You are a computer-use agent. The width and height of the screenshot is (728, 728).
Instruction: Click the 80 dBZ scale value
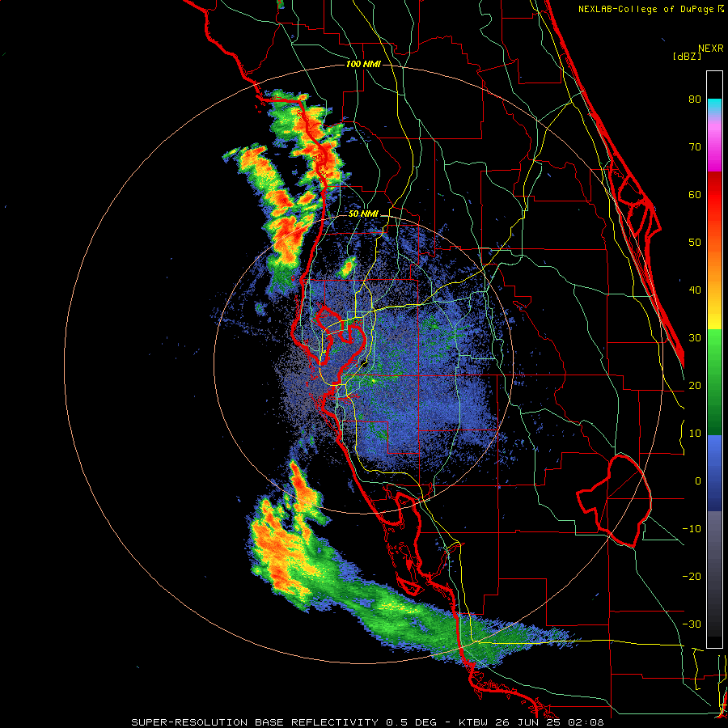pyautogui.click(x=695, y=99)
